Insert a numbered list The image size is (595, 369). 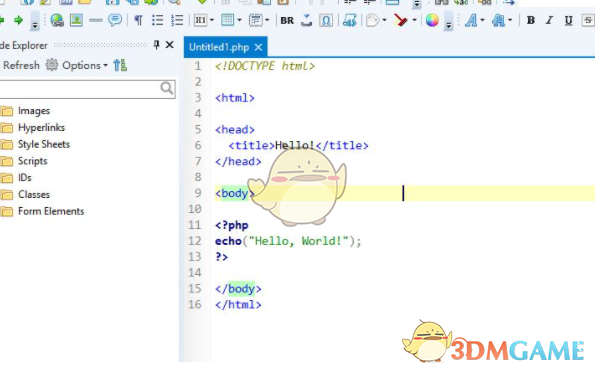coord(177,20)
